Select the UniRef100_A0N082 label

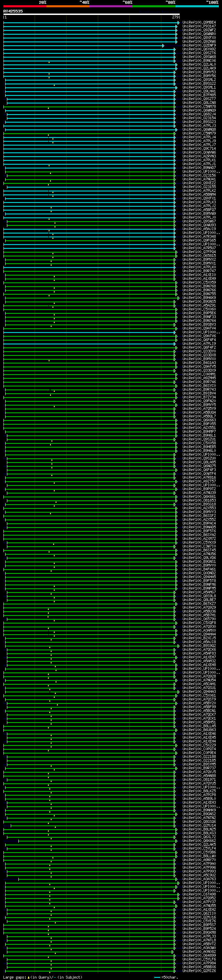[199, 952]
